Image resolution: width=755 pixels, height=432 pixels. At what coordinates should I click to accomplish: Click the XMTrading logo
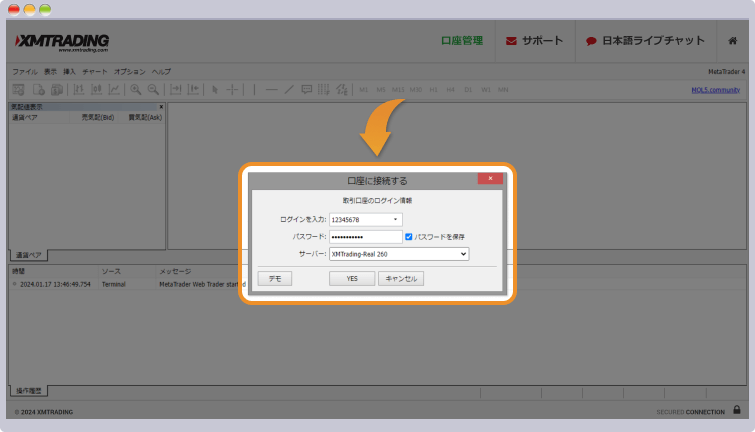(62, 43)
